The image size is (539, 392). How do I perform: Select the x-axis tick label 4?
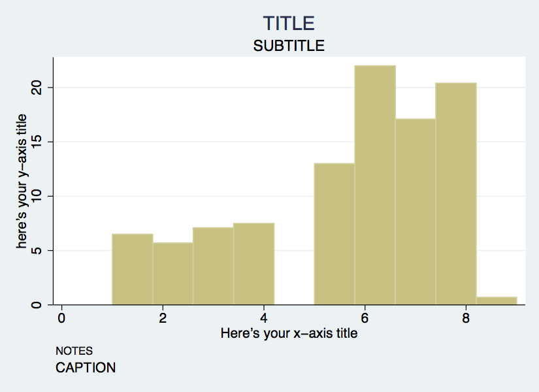click(x=264, y=318)
